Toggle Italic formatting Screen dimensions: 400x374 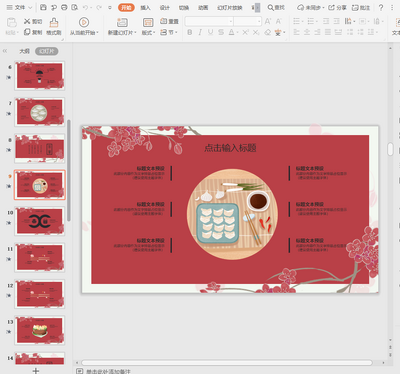coord(200,32)
